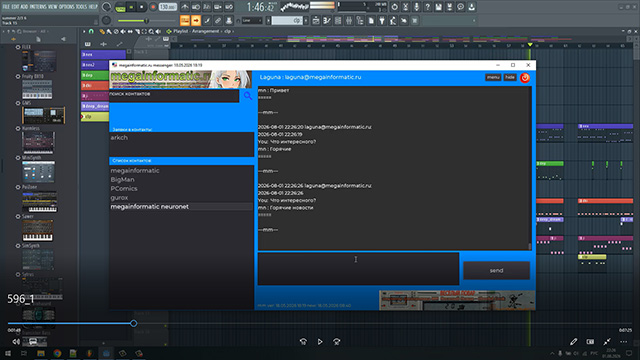Expand the Sawer plugin entry in browser

point(18,216)
